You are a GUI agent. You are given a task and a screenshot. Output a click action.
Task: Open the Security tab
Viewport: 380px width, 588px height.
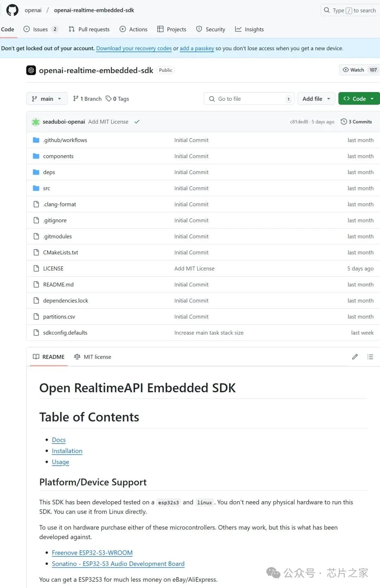[x=211, y=30]
